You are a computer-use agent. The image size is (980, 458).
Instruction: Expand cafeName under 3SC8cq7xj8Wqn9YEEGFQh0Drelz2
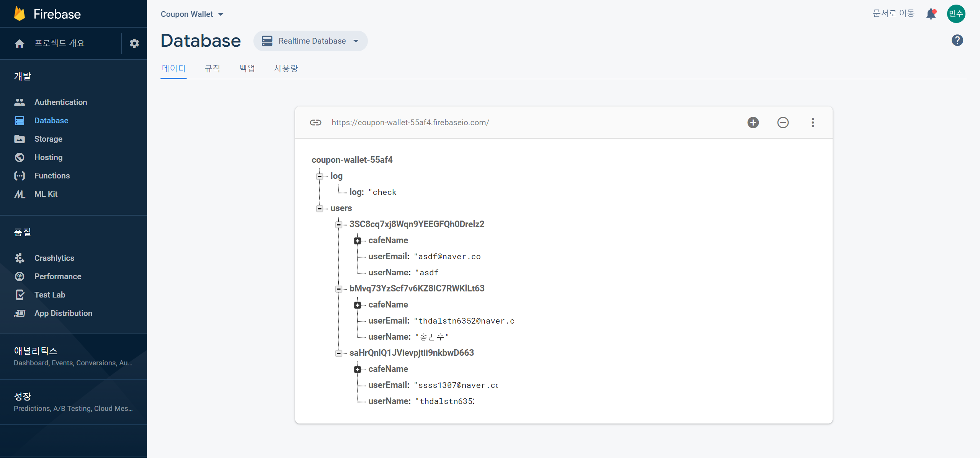[357, 240]
